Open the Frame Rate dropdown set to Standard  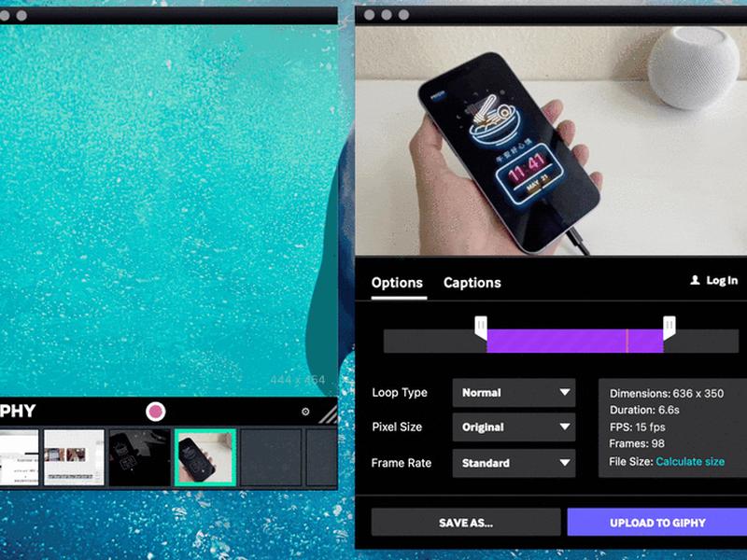514,463
